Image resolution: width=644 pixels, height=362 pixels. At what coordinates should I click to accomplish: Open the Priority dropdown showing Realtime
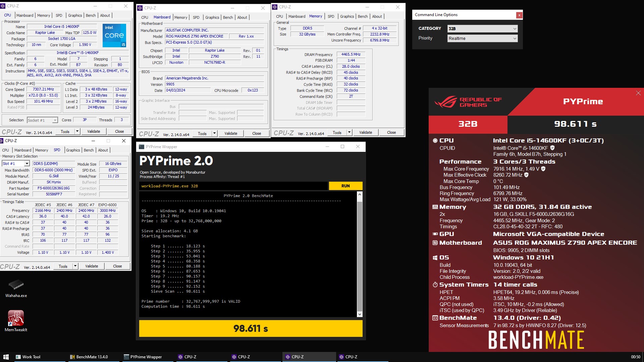coord(483,39)
